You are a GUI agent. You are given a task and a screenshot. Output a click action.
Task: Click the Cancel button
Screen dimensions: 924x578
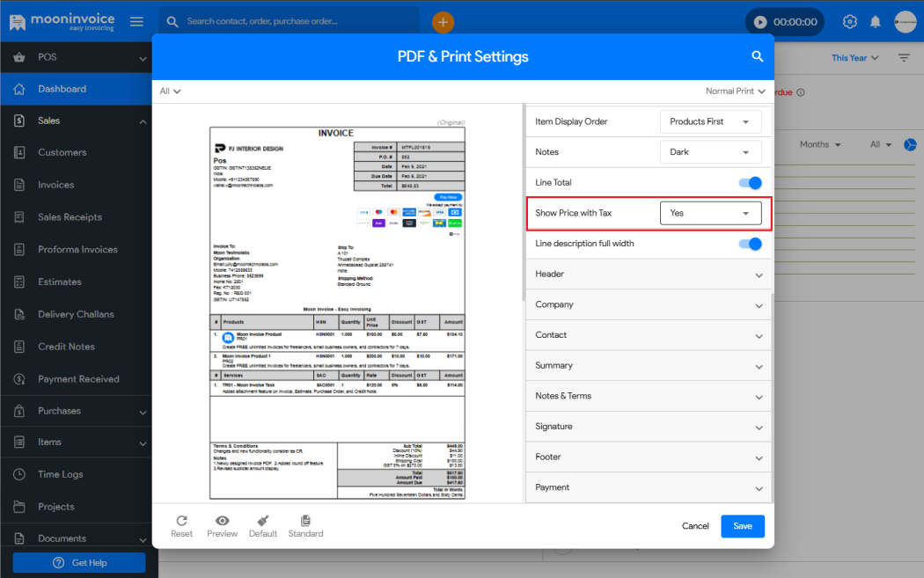pos(695,526)
